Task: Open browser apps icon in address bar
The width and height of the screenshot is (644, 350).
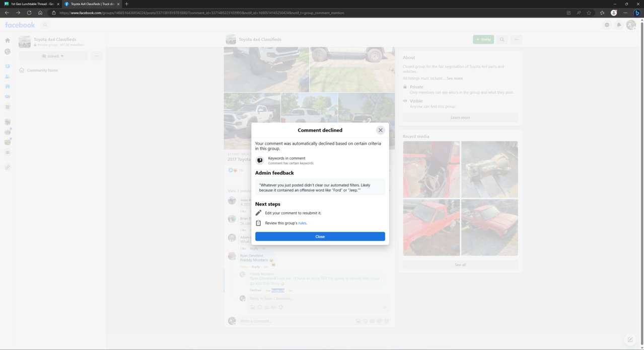Action: (569, 13)
